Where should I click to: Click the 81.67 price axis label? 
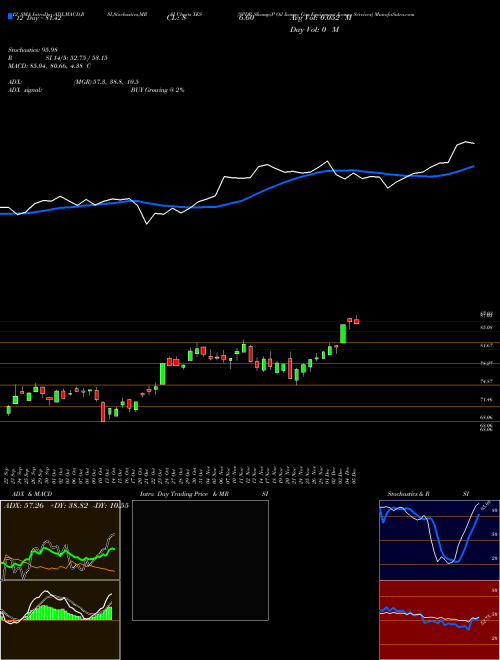click(486, 345)
